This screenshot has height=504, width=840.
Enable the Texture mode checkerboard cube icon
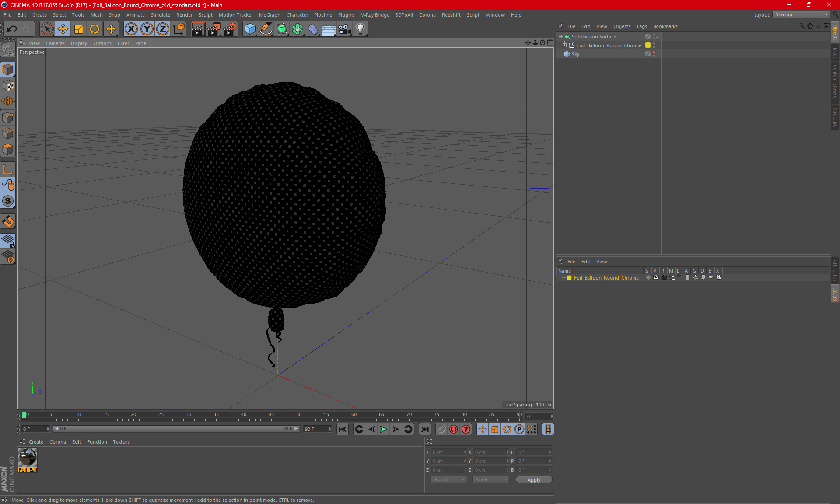[x=8, y=86]
